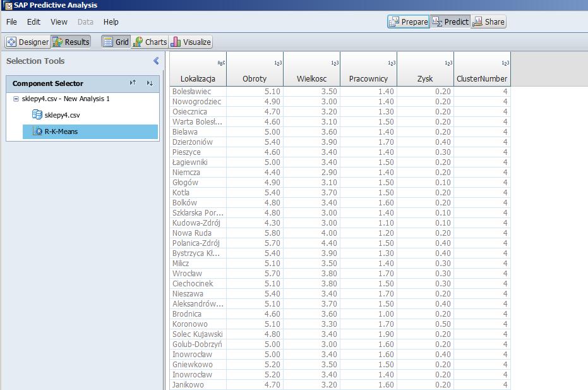Select the Niemcza cell
Screen dimensions: 588x390
(198, 173)
